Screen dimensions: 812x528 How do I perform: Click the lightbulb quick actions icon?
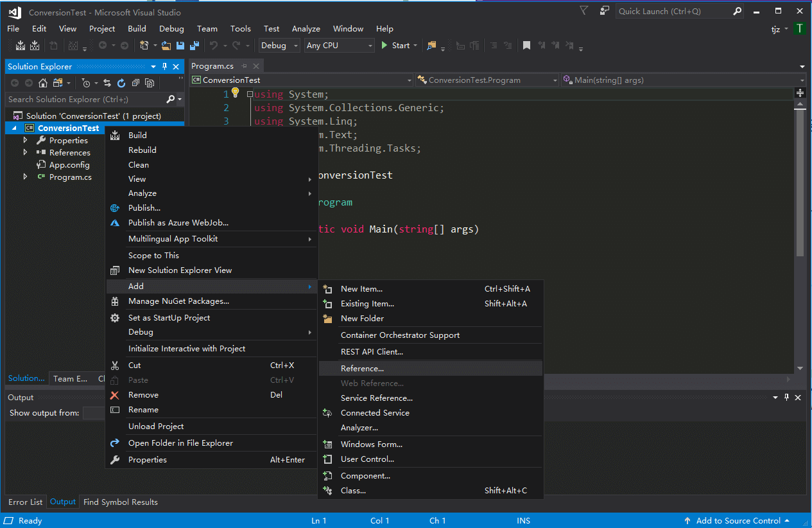point(235,93)
